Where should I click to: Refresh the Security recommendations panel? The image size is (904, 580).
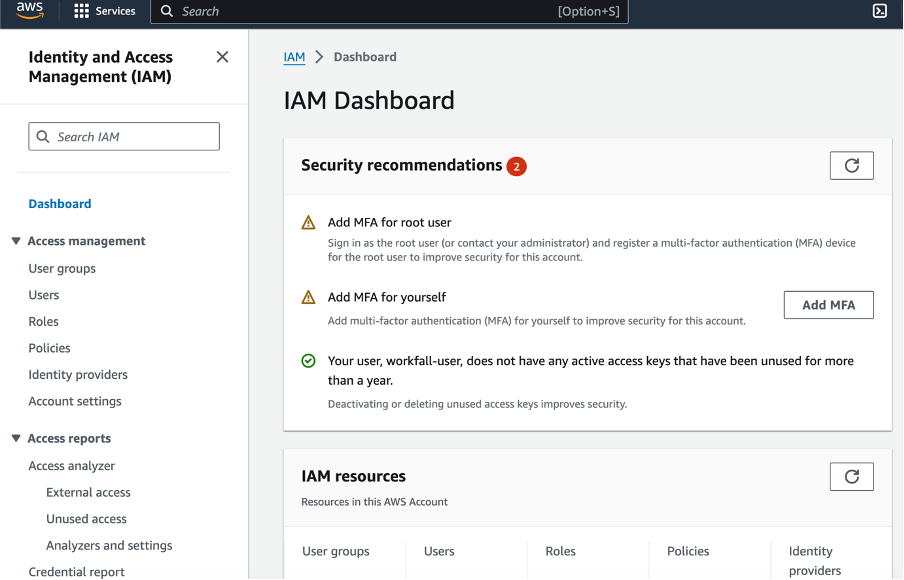click(852, 165)
